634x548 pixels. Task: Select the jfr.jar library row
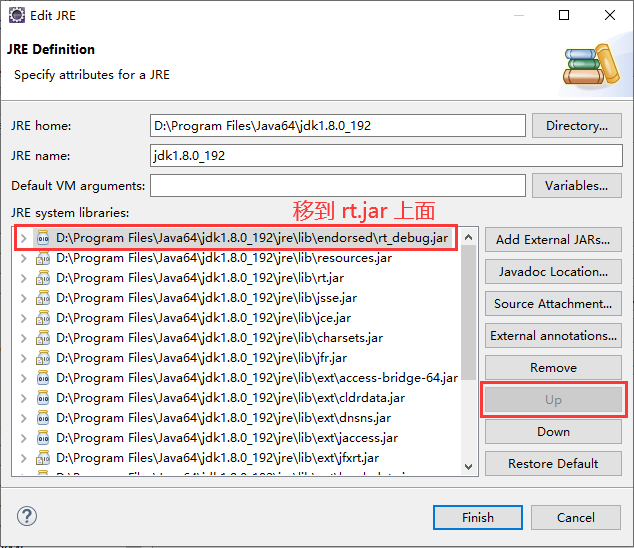200,358
